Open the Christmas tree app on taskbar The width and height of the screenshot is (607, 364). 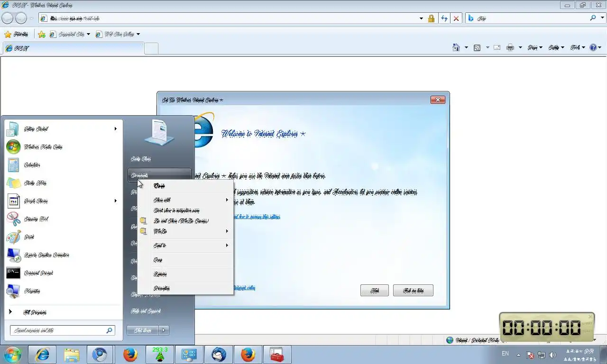pos(160,355)
